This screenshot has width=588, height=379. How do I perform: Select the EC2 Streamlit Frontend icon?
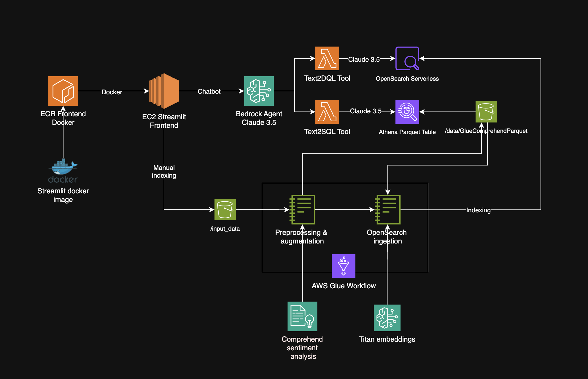(164, 91)
